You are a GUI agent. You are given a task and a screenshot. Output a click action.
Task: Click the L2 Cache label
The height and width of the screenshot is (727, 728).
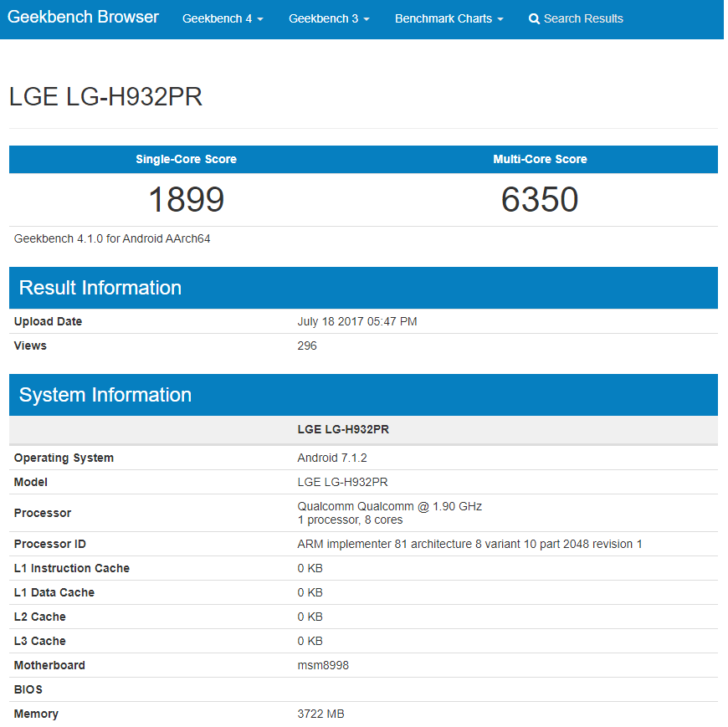coord(40,617)
